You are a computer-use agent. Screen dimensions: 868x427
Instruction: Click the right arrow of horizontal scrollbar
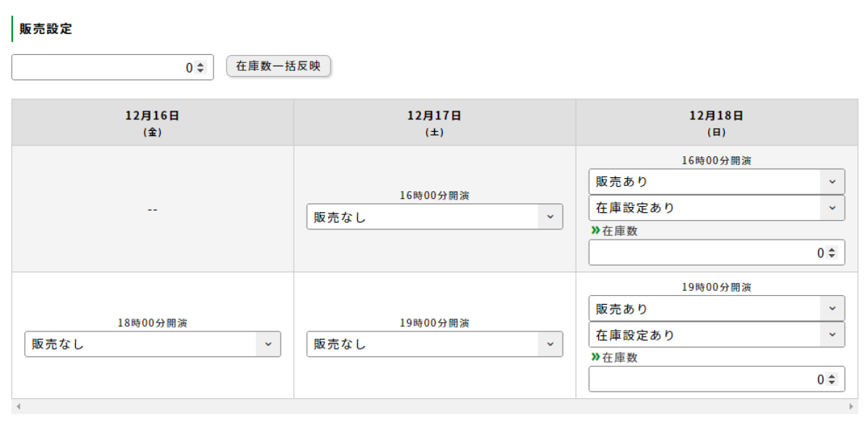pyautogui.click(x=851, y=407)
